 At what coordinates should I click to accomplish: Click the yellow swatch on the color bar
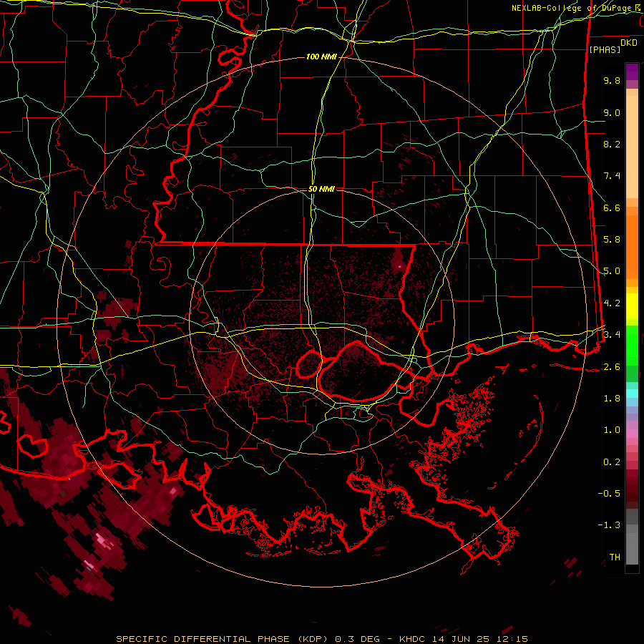[x=632, y=306]
